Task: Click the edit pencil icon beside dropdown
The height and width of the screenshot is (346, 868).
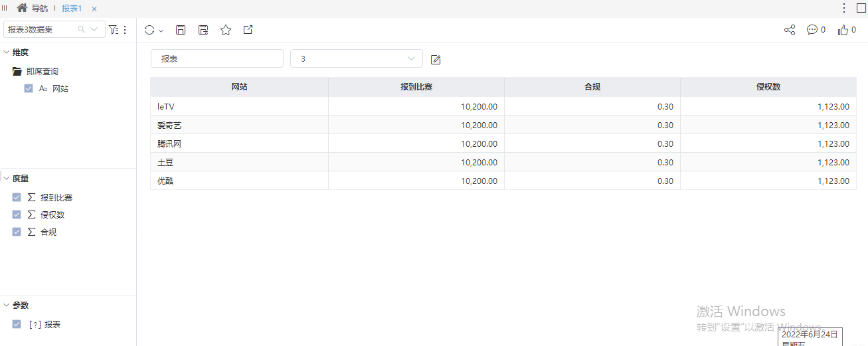Action: tap(436, 60)
